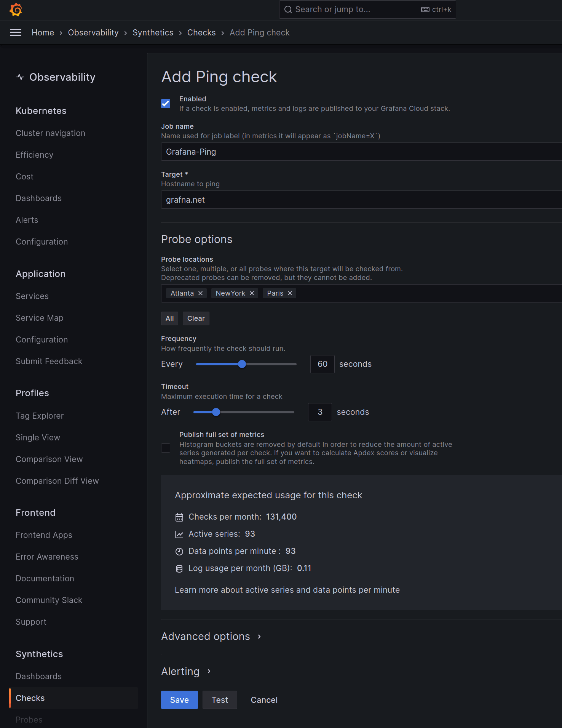Select All probe locations
Image resolution: width=562 pixels, height=728 pixels.
point(169,318)
